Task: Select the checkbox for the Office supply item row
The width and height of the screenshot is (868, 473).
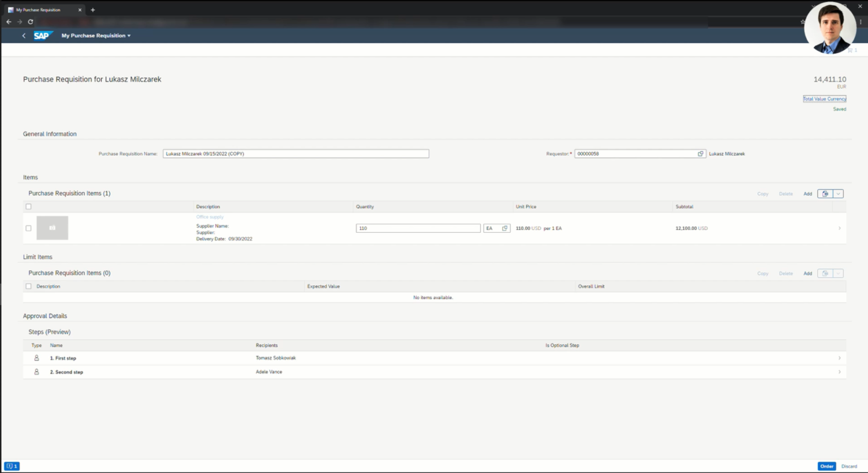Action: [28, 228]
